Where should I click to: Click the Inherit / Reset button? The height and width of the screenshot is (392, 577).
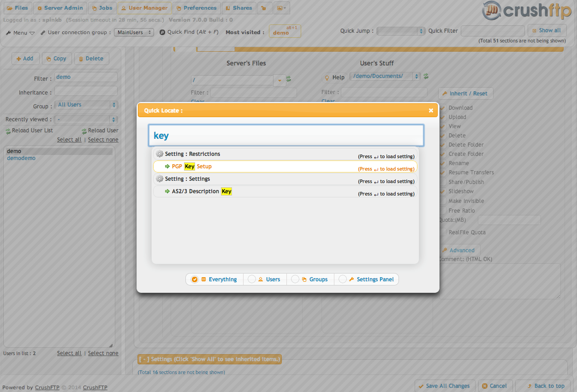pos(465,93)
